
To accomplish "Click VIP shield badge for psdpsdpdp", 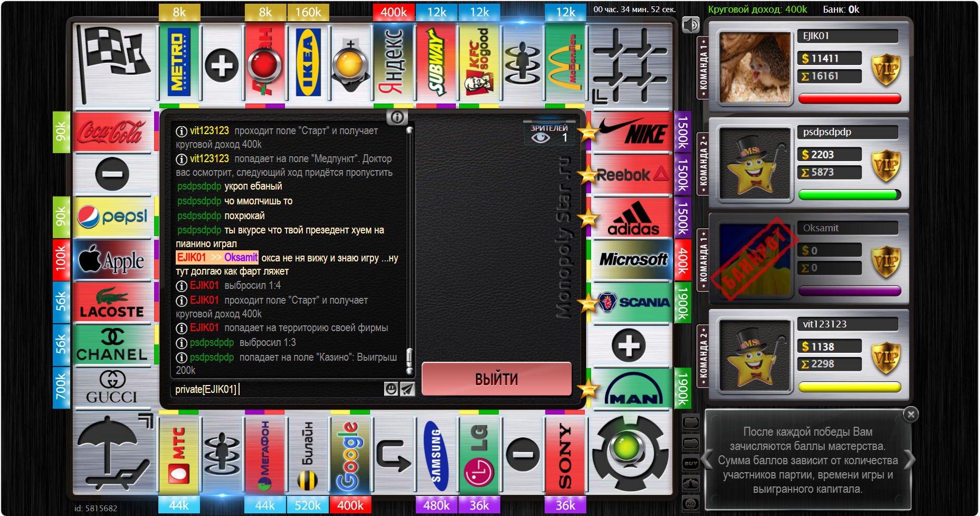I will tap(886, 165).
